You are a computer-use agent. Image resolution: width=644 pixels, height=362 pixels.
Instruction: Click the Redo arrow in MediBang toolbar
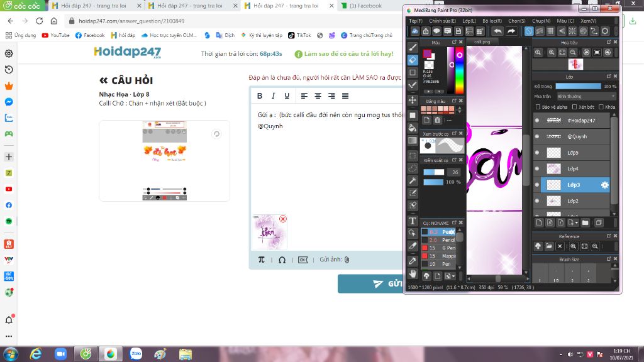(x=511, y=31)
